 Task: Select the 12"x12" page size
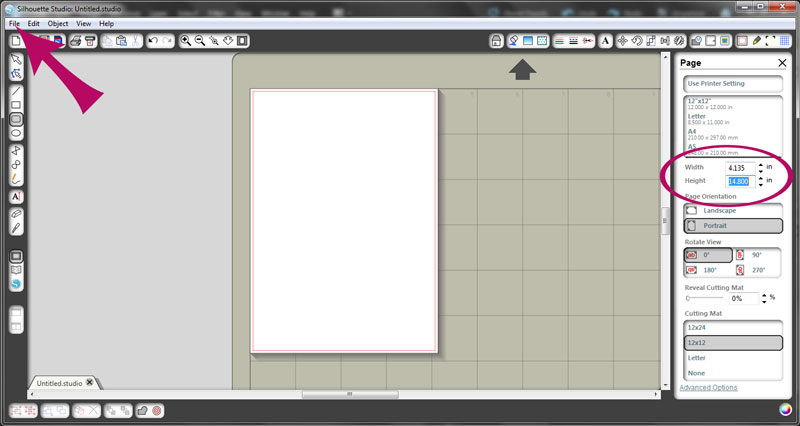pyautogui.click(x=733, y=104)
